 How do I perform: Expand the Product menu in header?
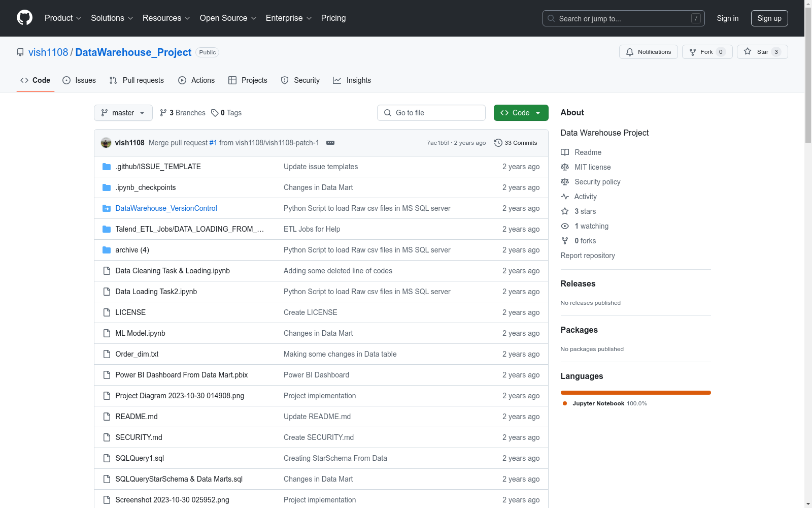click(63, 18)
